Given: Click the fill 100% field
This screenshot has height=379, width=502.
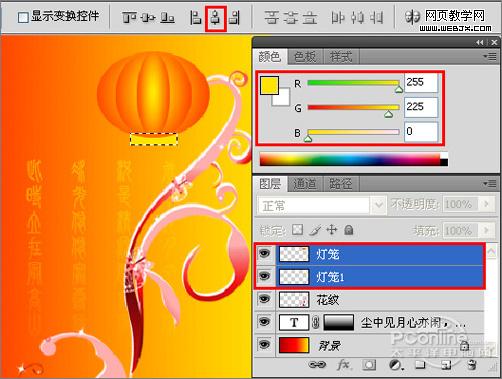Looking at the screenshot, I should pos(460,231).
